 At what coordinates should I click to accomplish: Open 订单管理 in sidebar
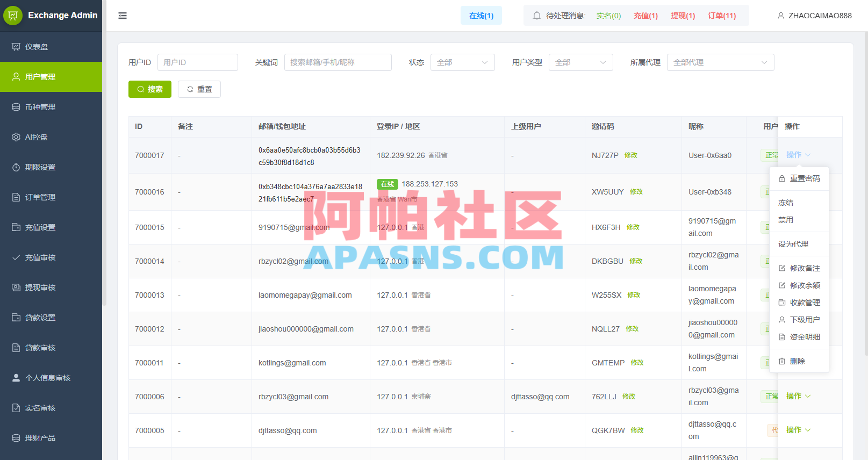(x=51, y=197)
